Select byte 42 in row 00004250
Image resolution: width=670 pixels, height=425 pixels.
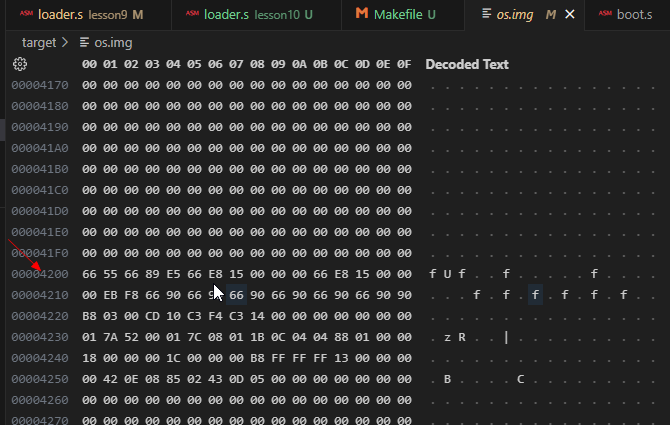tap(110, 379)
